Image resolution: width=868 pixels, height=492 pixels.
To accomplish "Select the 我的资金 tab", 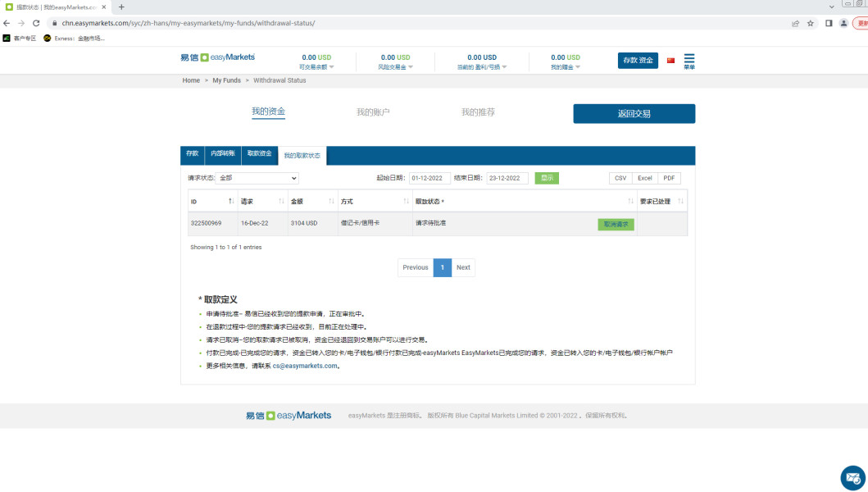I will coord(269,112).
